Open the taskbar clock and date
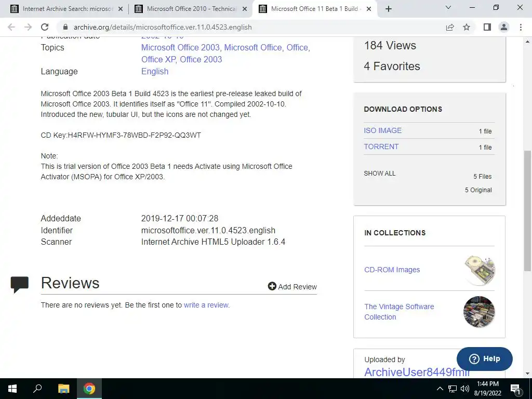 [487, 389]
